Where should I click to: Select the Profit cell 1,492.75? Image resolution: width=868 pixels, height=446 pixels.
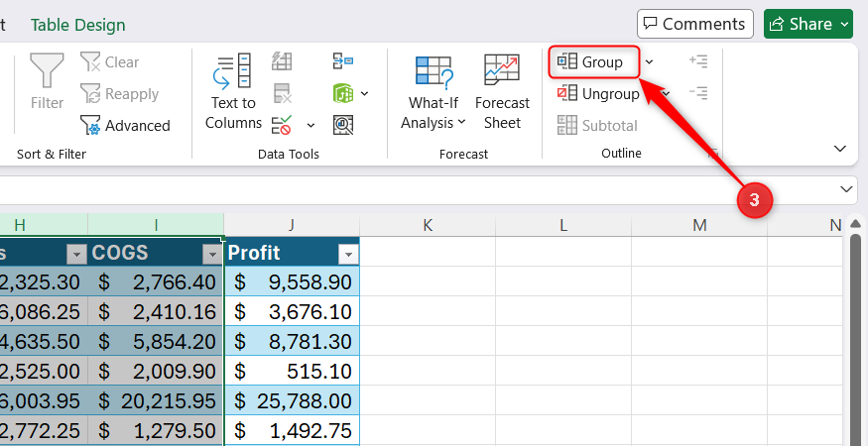[x=292, y=430]
